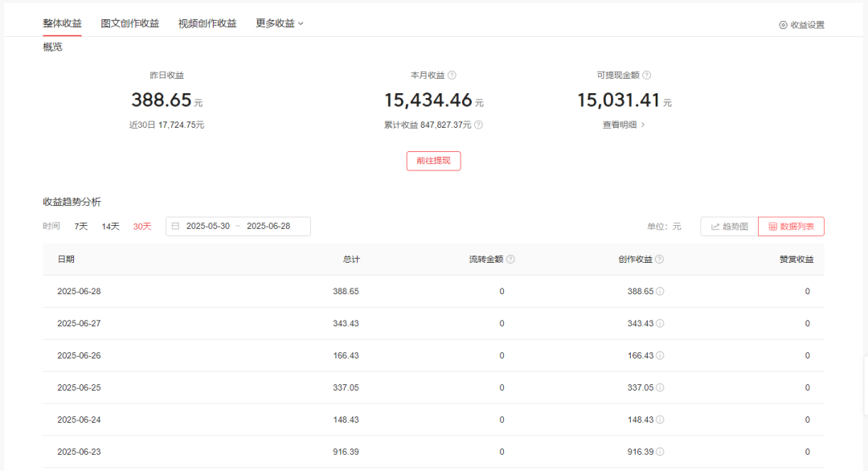
Task: Click the 收益趋势分析 section heading
Action: coord(72,202)
